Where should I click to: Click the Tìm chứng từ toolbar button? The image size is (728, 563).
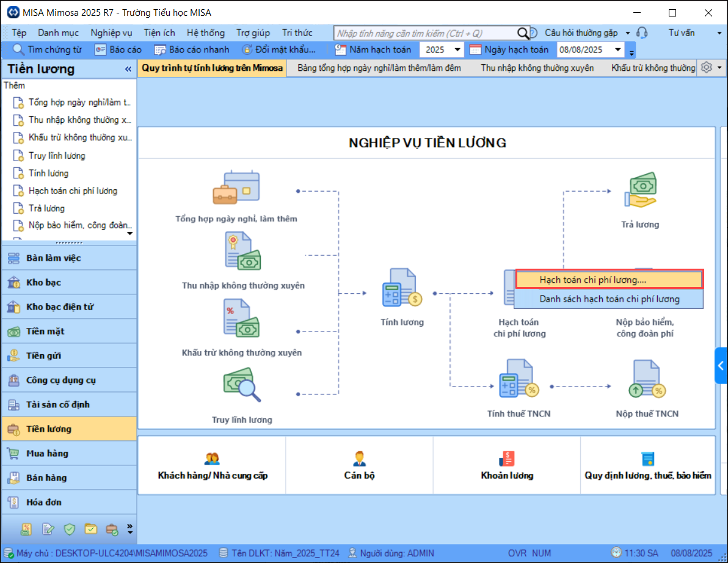tap(48, 49)
